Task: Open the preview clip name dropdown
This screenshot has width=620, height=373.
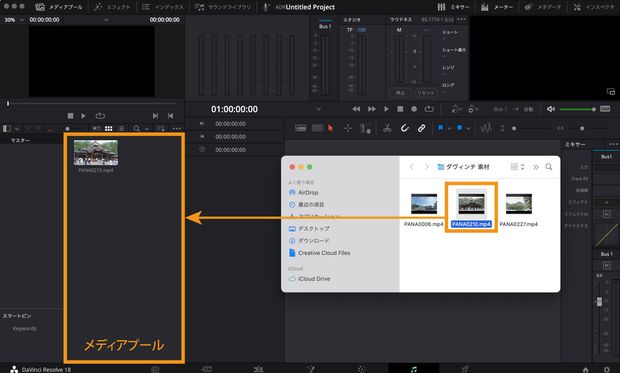Action: click(106, 20)
